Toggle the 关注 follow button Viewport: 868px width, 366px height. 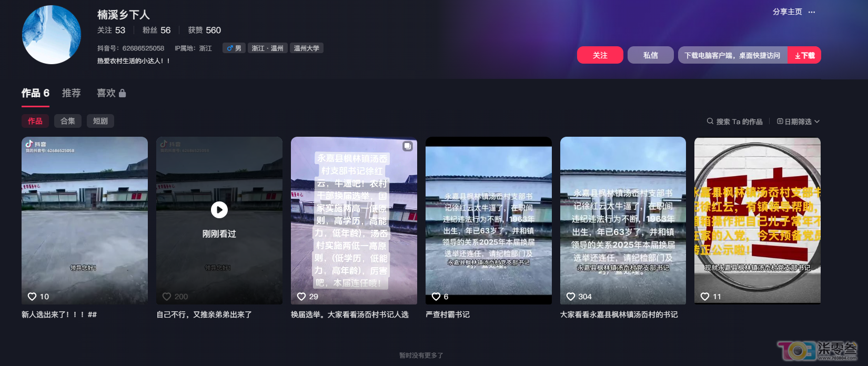(600, 55)
